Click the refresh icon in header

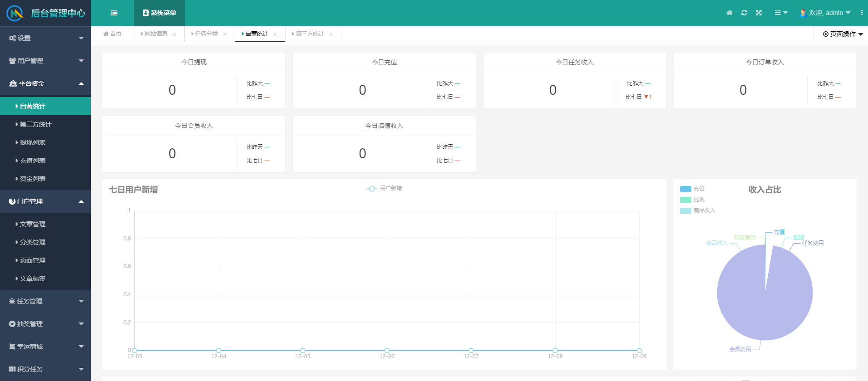(744, 13)
